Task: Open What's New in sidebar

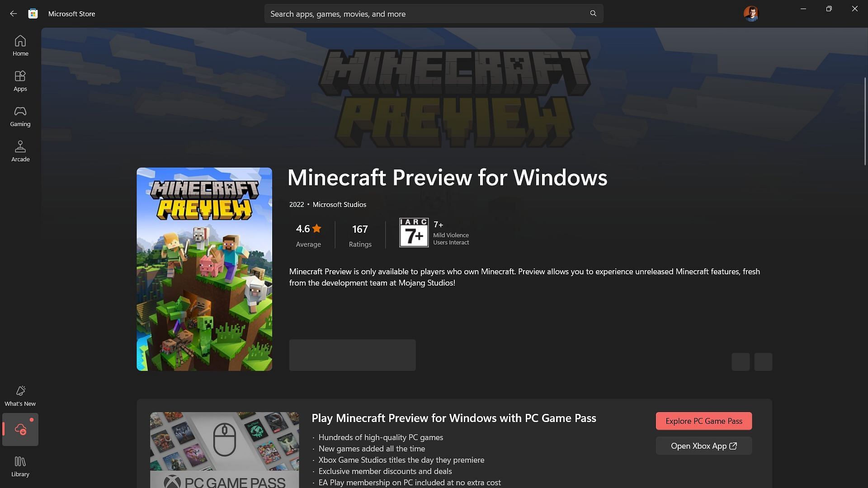Action: click(20, 396)
